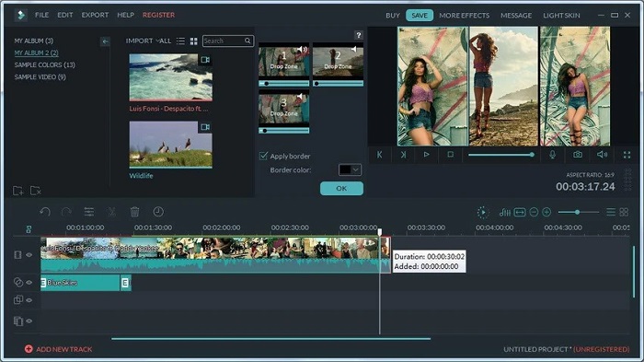Switch media library to grid view

(194, 41)
